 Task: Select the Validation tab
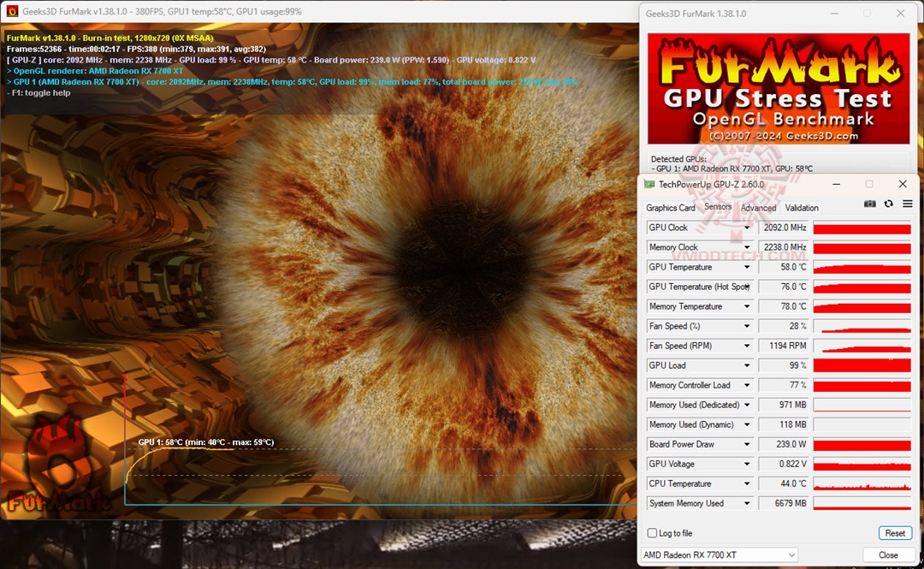pos(802,208)
